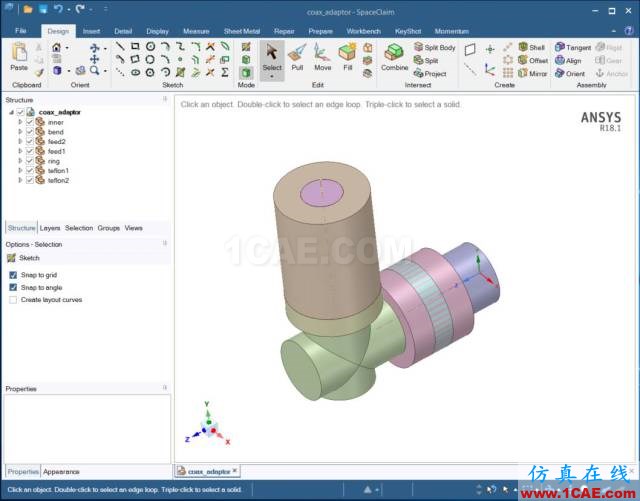Select the Pull tool
The height and width of the screenshot is (501, 640).
[297, 58]
